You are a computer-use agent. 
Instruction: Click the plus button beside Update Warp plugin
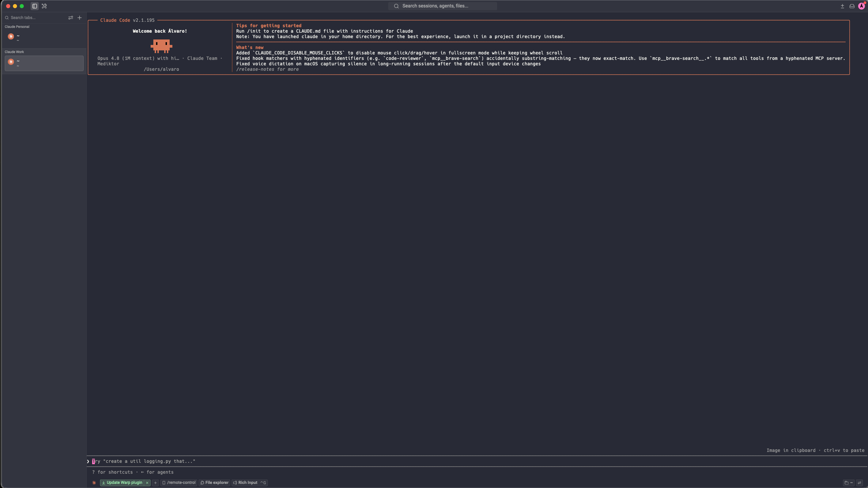coord(155,483)
